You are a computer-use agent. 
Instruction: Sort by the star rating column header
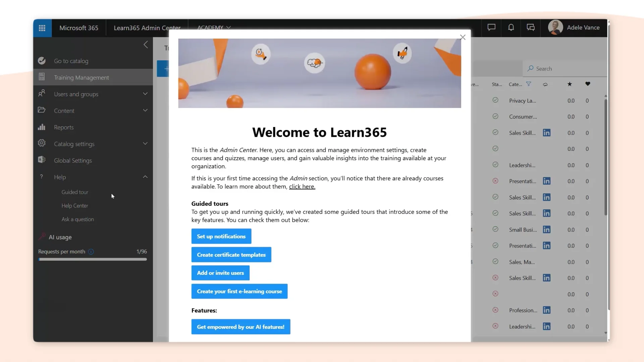[x=570, y=84]
